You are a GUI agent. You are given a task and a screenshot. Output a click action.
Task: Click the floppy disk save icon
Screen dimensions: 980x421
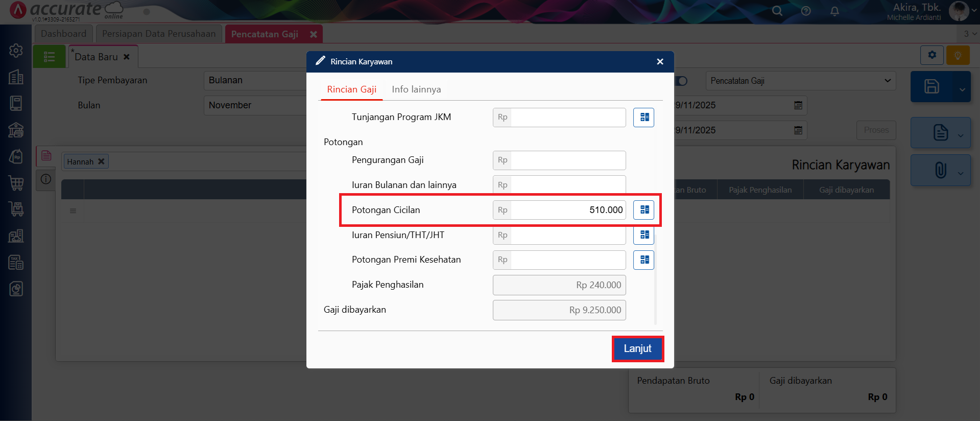pos(931,87)
